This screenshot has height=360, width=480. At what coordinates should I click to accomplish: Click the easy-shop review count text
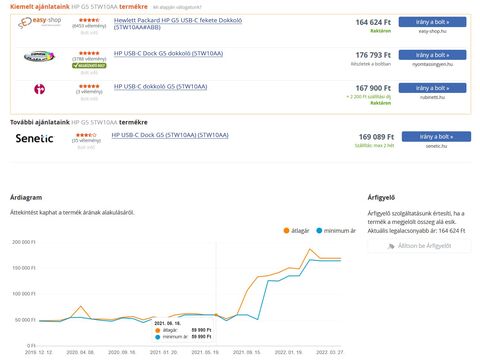[89, 26]
